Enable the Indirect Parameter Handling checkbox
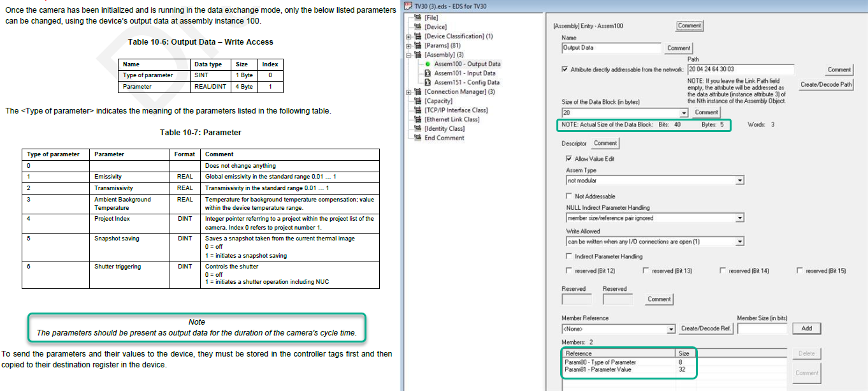The image size is (868, 391). point(569,256)
